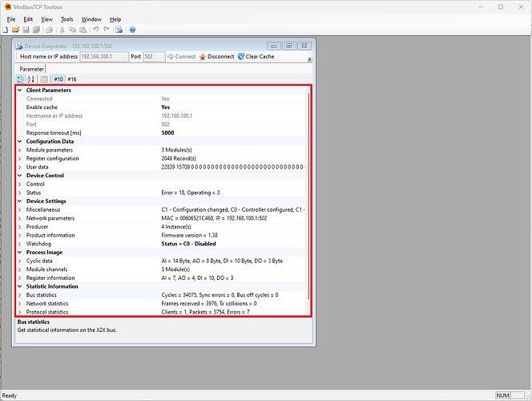Screen dimensions: 532x401
Task: Open the Window menu
Action: [91, 19]
